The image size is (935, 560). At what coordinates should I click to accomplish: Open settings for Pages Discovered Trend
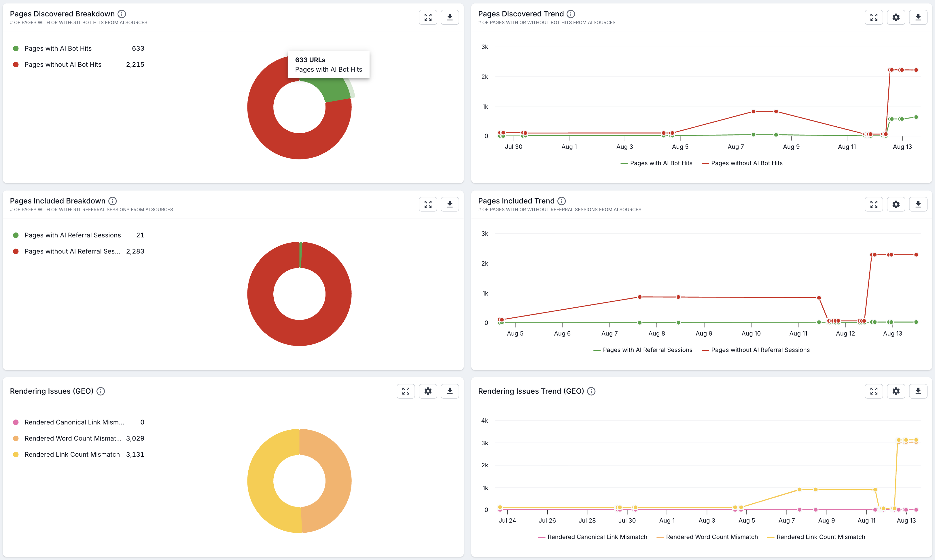(x=896, y=17)
